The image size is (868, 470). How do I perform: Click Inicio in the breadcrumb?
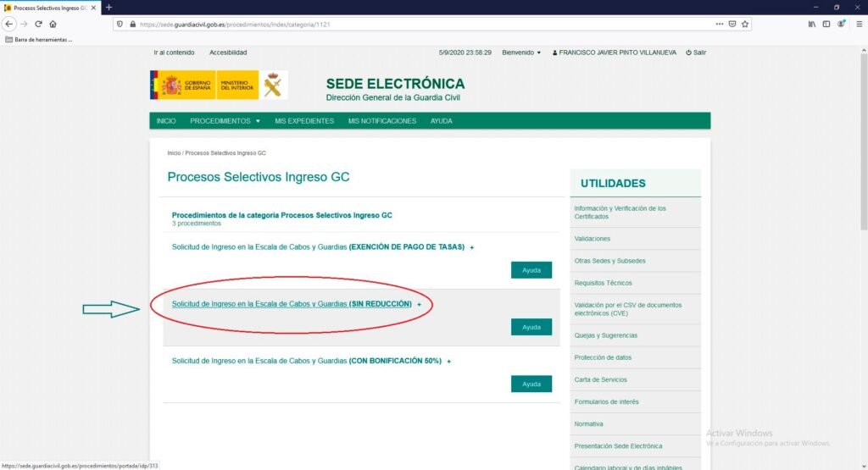click(x=174, y=153)
